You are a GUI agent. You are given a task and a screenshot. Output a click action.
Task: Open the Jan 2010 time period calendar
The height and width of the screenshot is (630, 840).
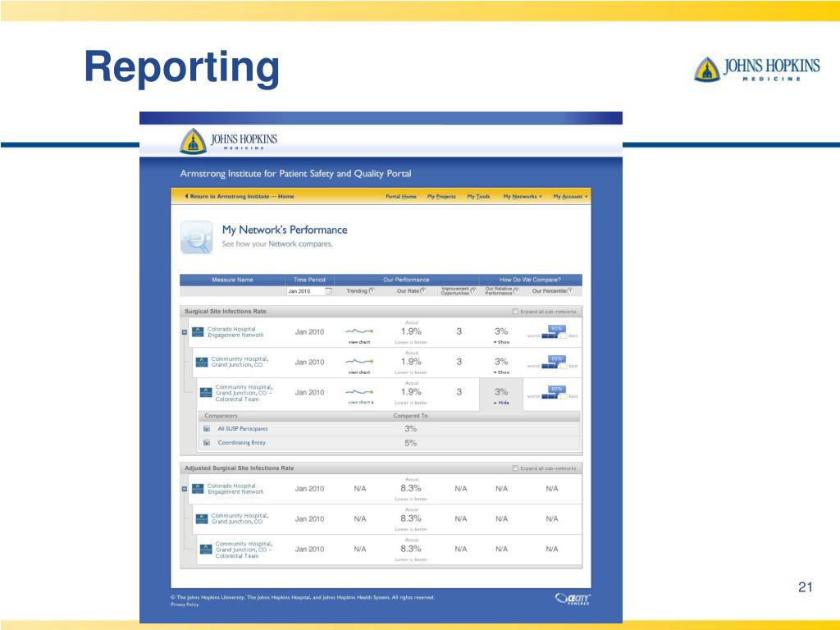[x=329, y=291]
